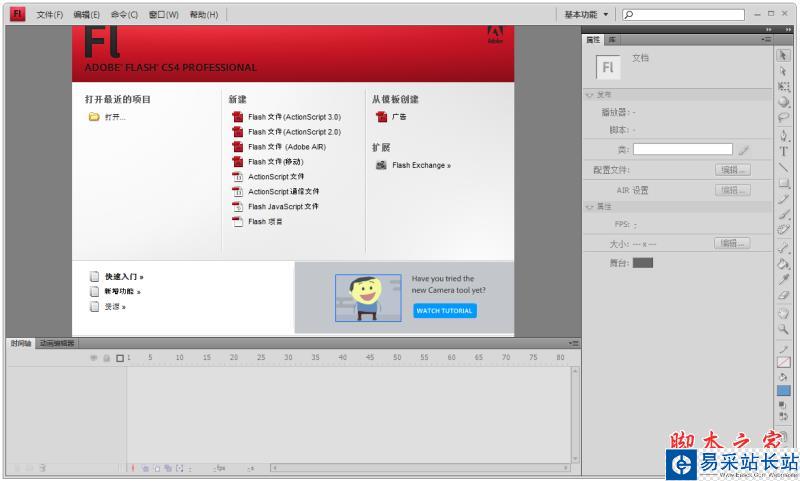Image resolution: width=800 pixels, height=481 pixels.
Task: Click 编辑 button next to 配置文件
Action: pyautogui.click(x=733, y=170)
